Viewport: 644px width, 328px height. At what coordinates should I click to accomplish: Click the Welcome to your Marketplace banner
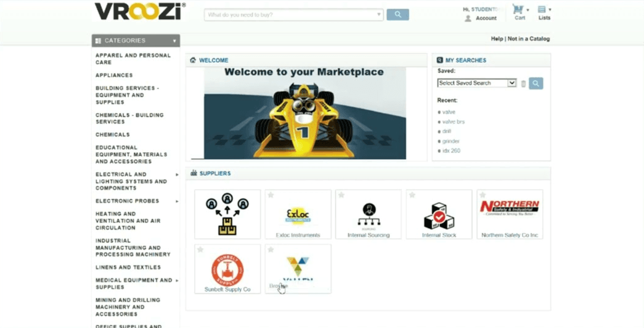point(305,113)
